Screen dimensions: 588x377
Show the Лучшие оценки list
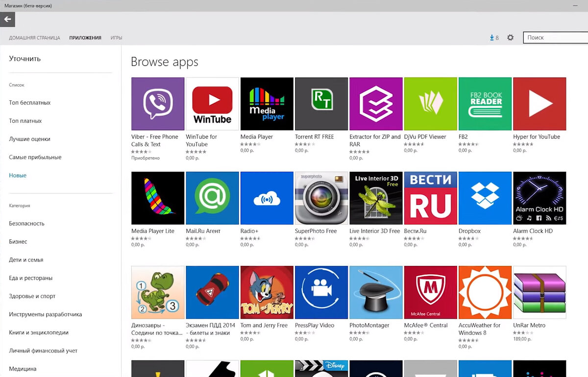pos(29,139)
